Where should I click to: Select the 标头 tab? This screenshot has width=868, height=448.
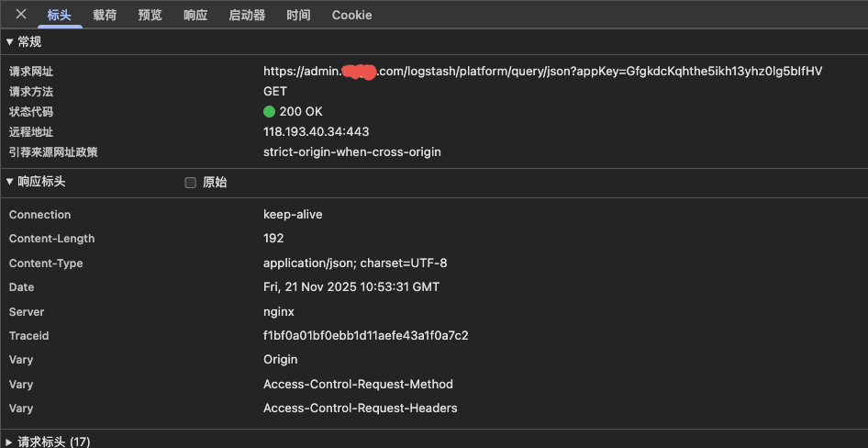point(60,15)
